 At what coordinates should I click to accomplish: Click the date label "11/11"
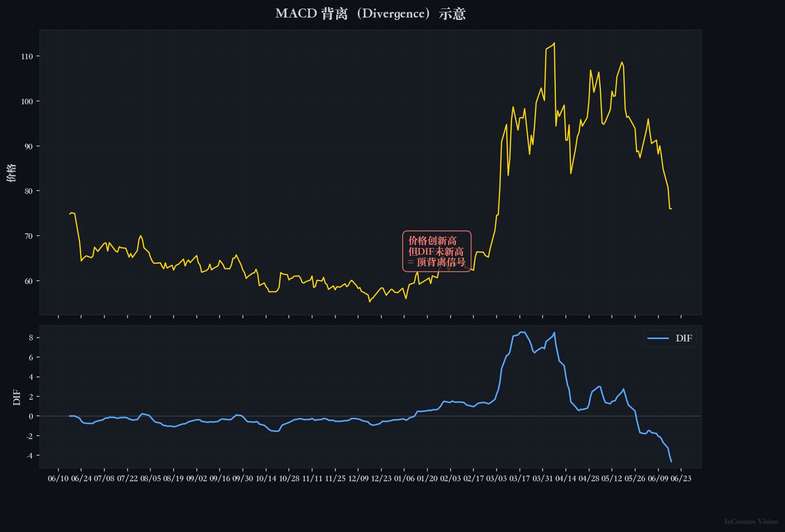tap(312, 478)
